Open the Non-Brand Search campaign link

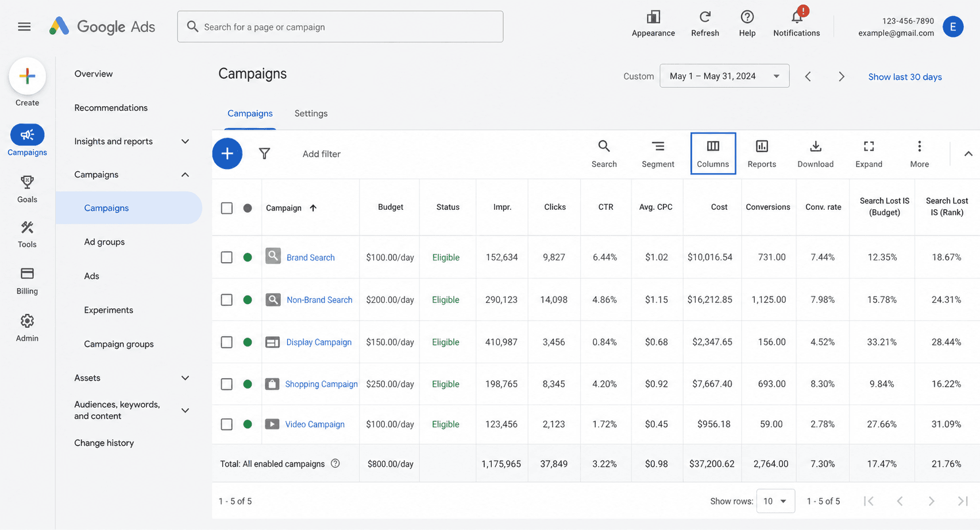coord(319,299)
